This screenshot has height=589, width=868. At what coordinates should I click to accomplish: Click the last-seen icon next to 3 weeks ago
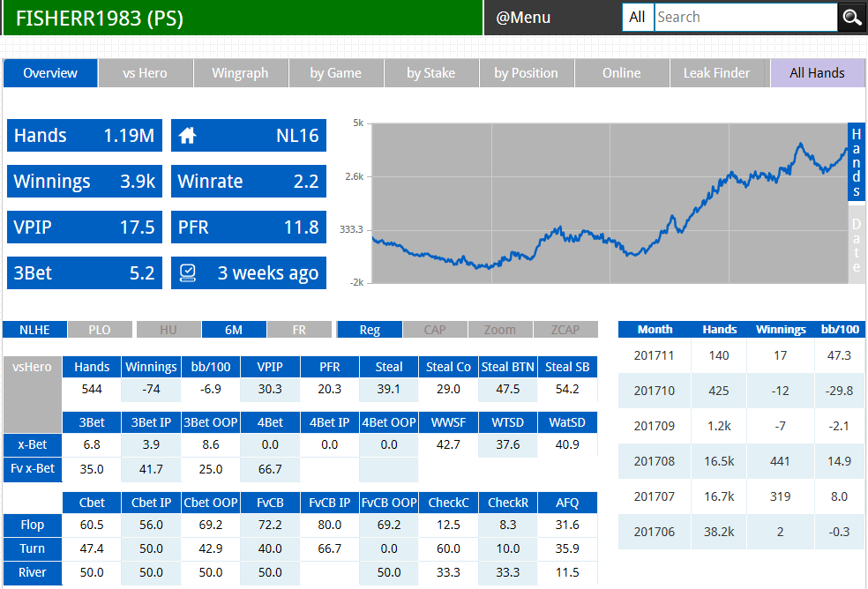coord(188,272)
